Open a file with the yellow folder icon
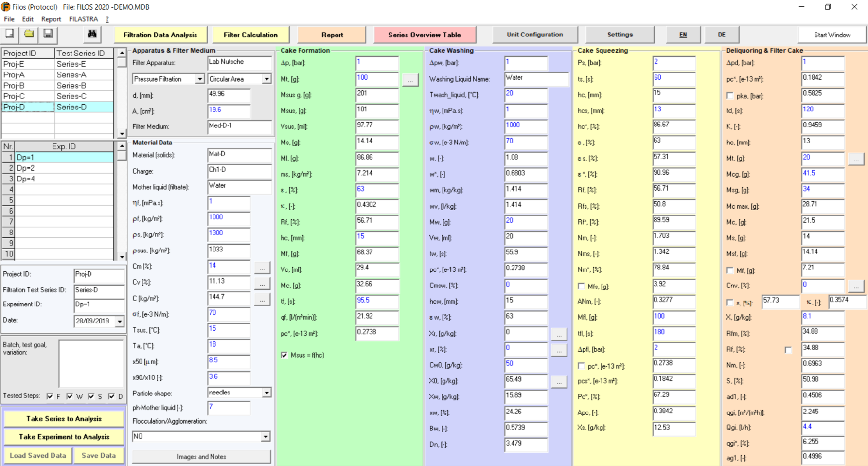Screen dimensions: 868x466 pos(29,34)
